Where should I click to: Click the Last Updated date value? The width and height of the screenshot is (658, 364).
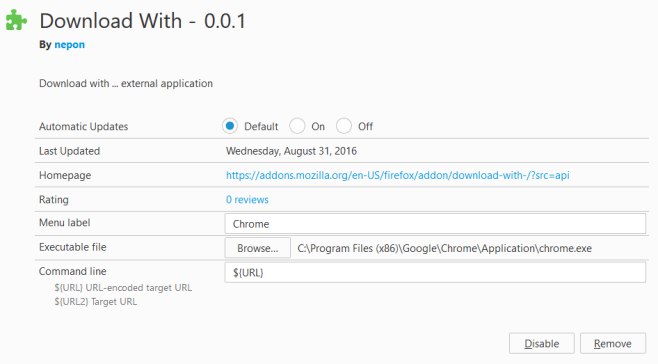291,151
